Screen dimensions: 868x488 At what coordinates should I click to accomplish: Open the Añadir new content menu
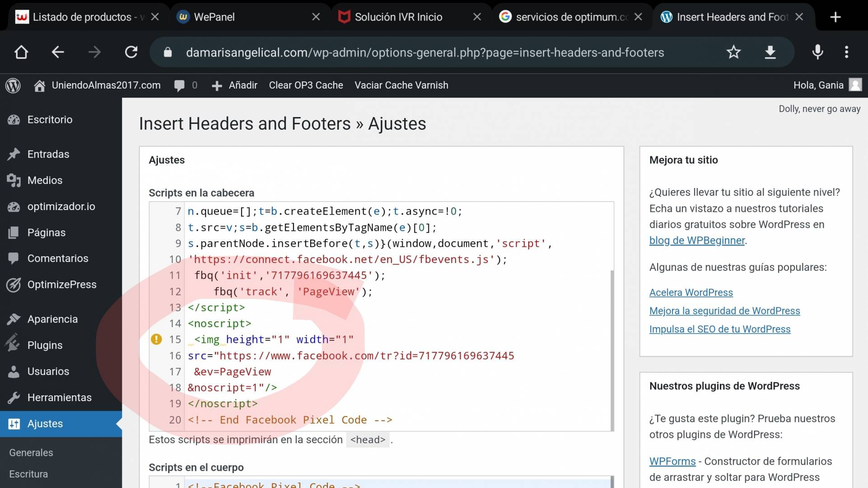pyautogui.click(x=234, y=85)
